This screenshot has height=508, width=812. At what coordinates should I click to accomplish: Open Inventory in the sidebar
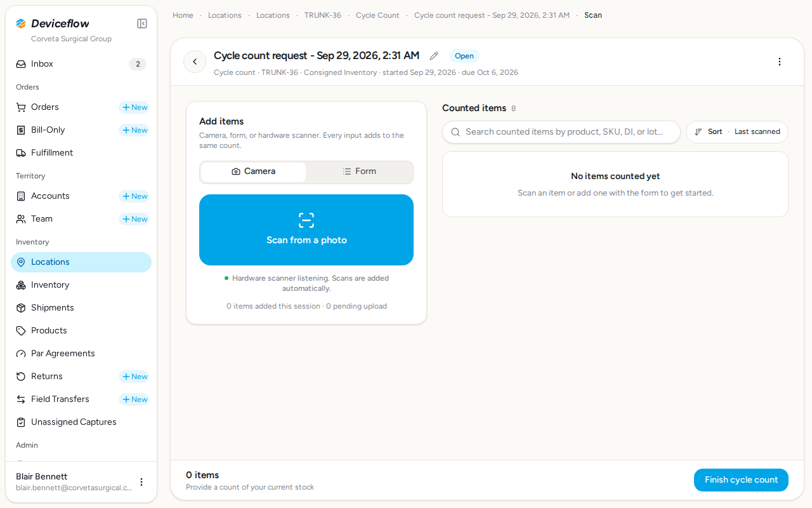click(81, 285)
